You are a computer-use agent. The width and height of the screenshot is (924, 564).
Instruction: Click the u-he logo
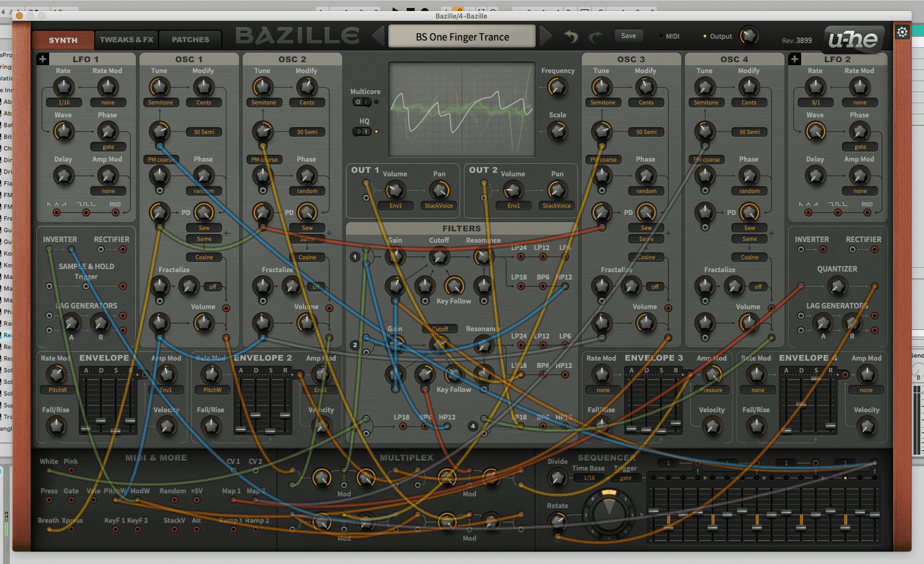tap(853, 39)
